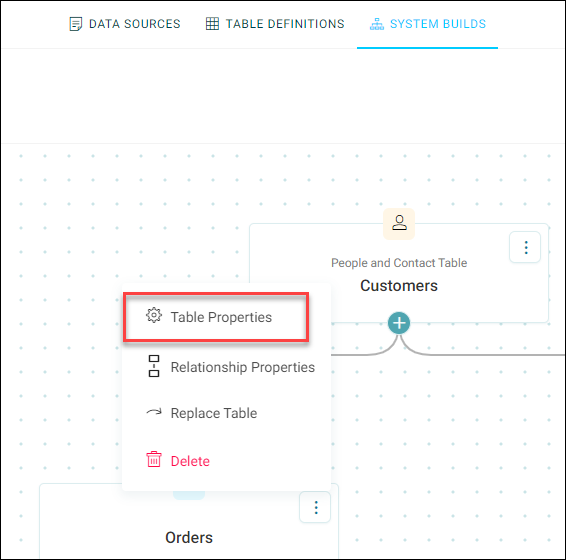Image resolution: width=566 pixels, height=560 pixels.
Task: Add a child table with the plus button
Action: pos(399,323)
